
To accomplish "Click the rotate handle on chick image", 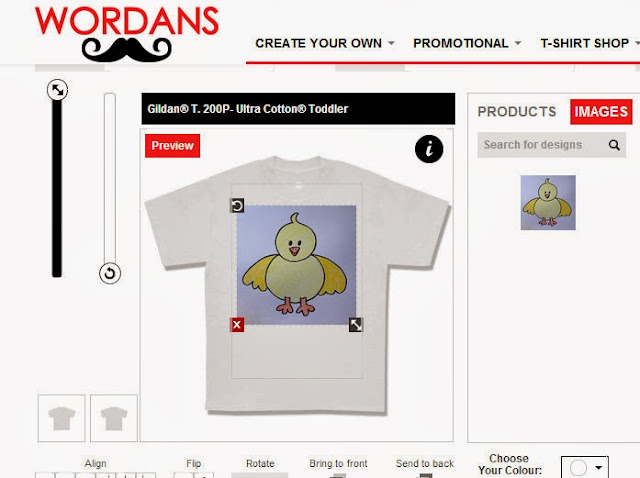I will point(237,205).
